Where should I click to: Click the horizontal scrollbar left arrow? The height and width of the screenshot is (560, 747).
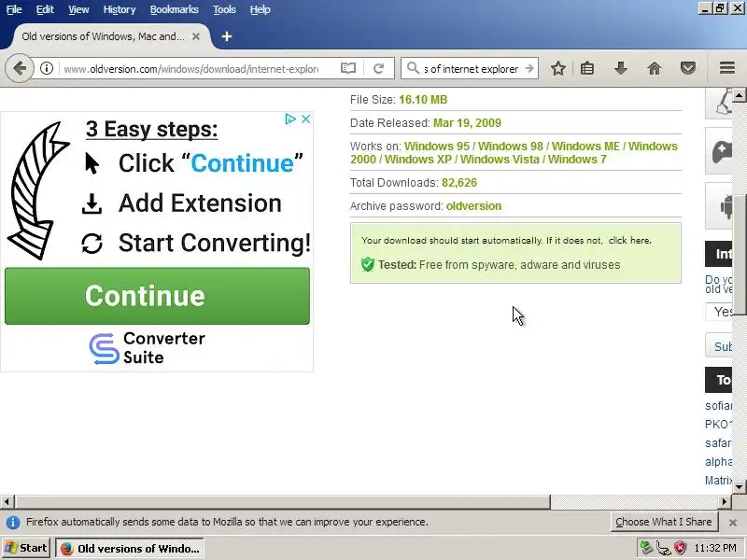click(7, 501)
